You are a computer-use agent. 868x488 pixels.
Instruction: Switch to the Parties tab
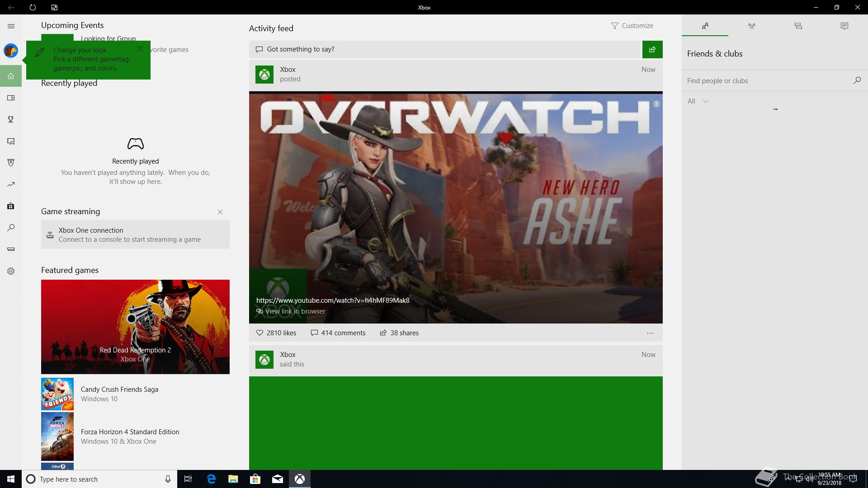pos(751,26)
